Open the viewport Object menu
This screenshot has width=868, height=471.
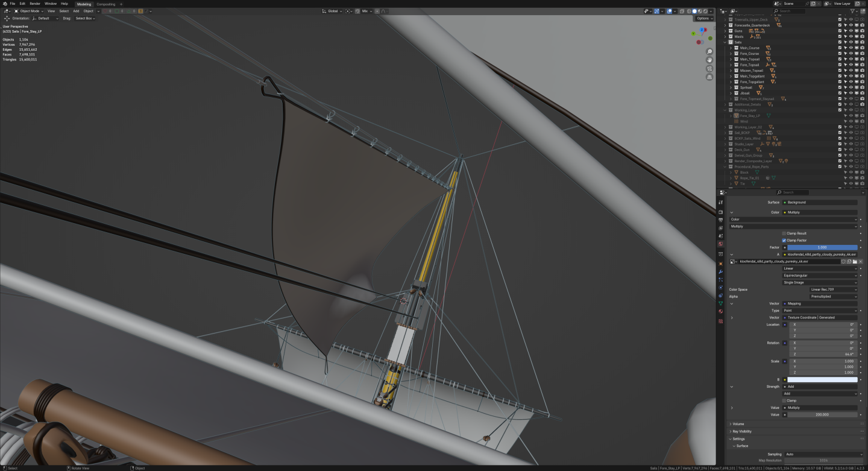pyautogui.click(x=89, y=11)
